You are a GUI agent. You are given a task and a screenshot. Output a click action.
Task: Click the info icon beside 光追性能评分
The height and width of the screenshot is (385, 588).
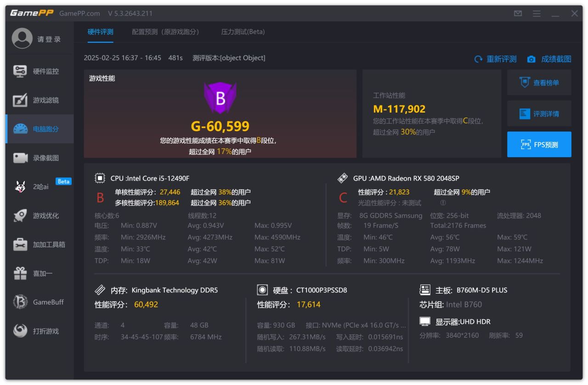[443, 203]
